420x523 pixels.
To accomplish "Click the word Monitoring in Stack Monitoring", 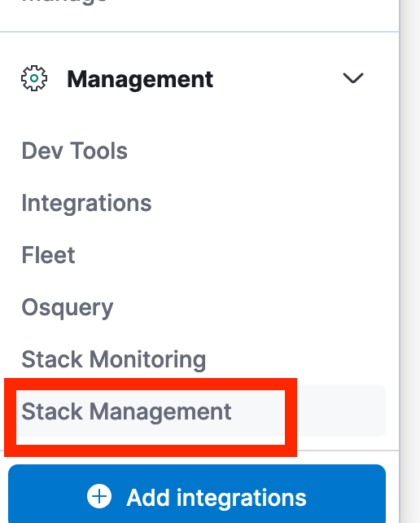I will 148,360.
